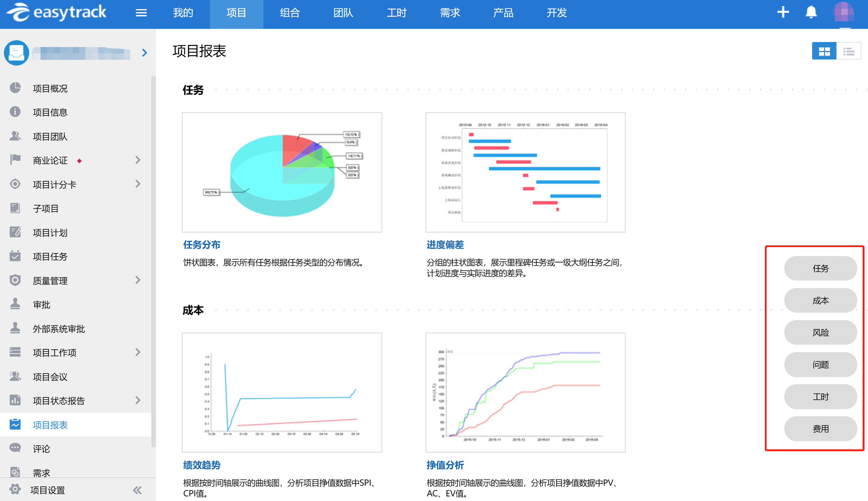The height and width of the screenshot is (501, 868).
Task: Click the 项目概况 pie icon
Action: (15, 88)
